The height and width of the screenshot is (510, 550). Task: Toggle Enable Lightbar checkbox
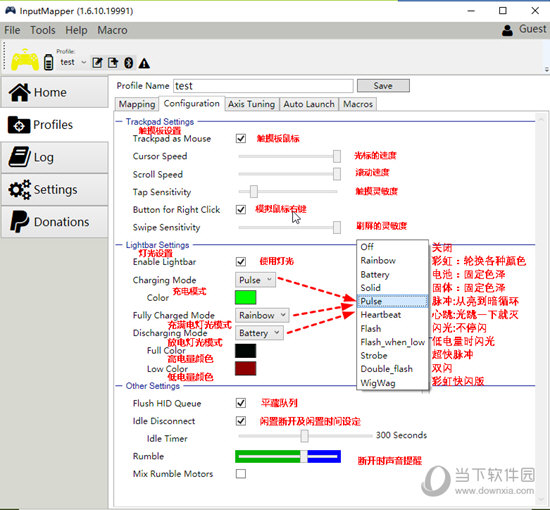pyautogui.click(x=241, y=262)
